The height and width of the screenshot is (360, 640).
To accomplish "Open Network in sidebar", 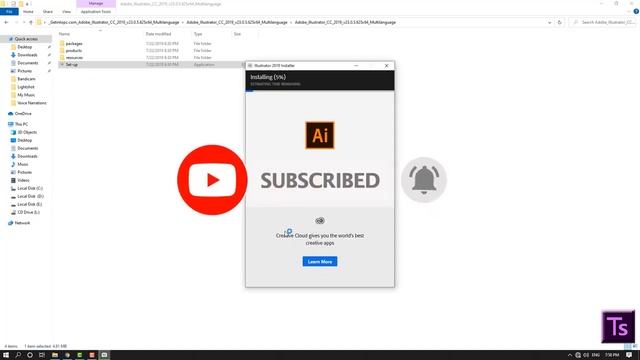I will (x=22, y=223).
